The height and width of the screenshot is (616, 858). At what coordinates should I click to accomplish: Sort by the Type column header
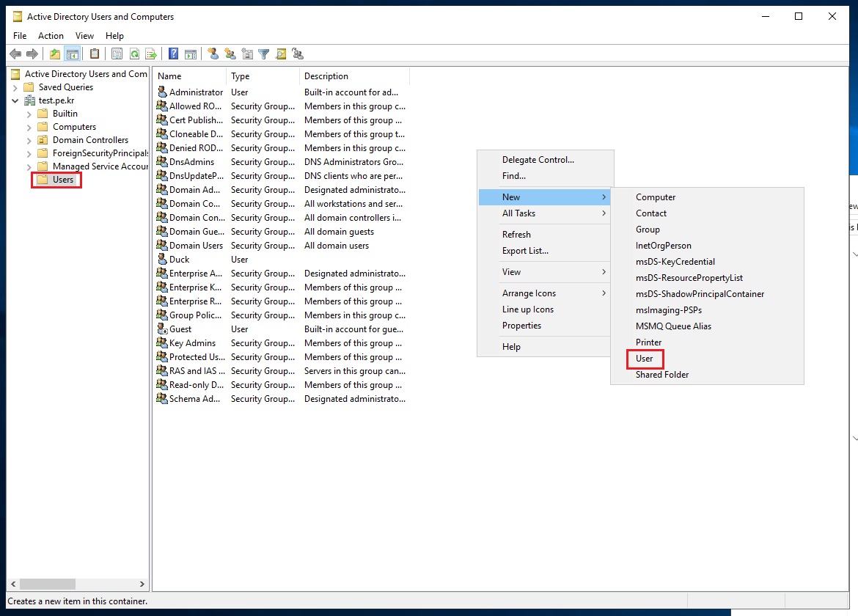click(x=263, y=76)
